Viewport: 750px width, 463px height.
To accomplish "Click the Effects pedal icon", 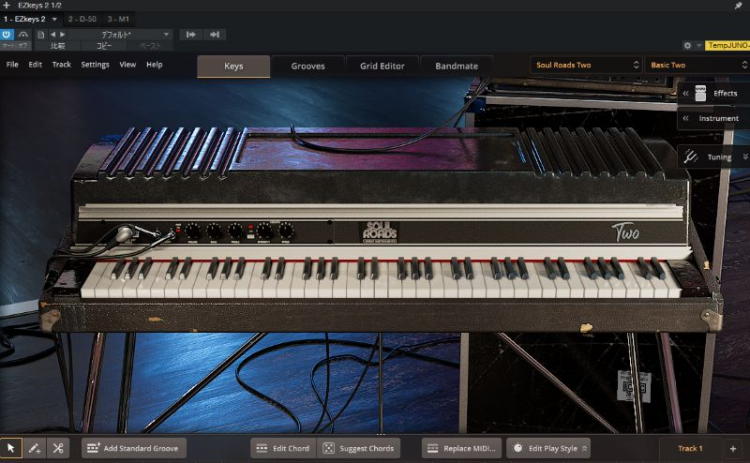I will [x=700, y=93].
